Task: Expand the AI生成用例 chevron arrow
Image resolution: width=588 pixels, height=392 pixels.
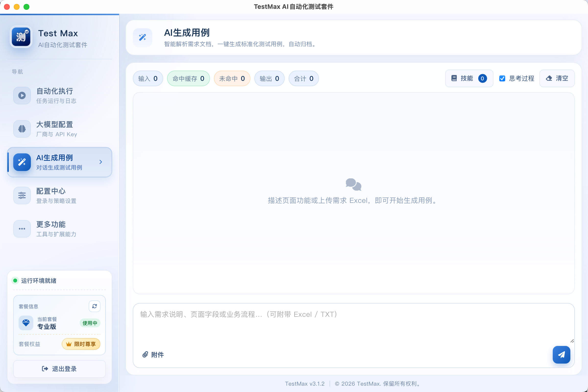Action: (x=101, y=162)
